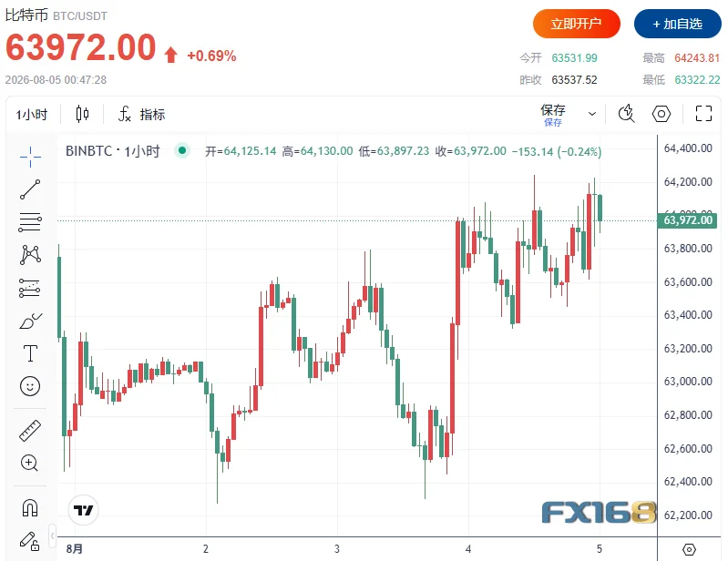Toggle lock all drawing tools

[30, 541]
